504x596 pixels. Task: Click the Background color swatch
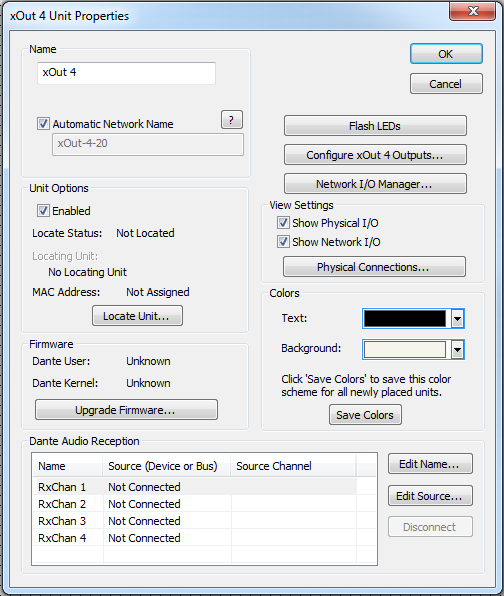tap(405, 350)
